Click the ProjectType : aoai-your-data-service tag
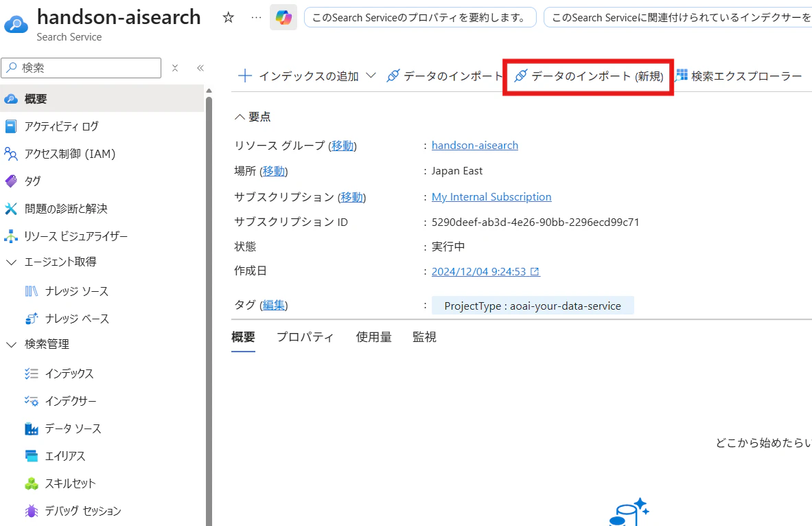Image resolution: width=812 pixels, height=526 pixels. point(533,306)
